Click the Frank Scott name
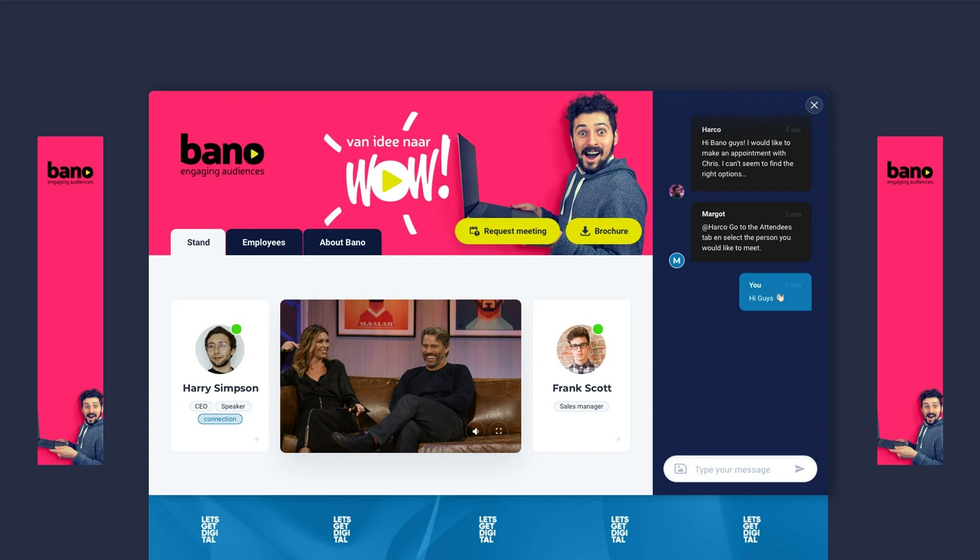 582,388
